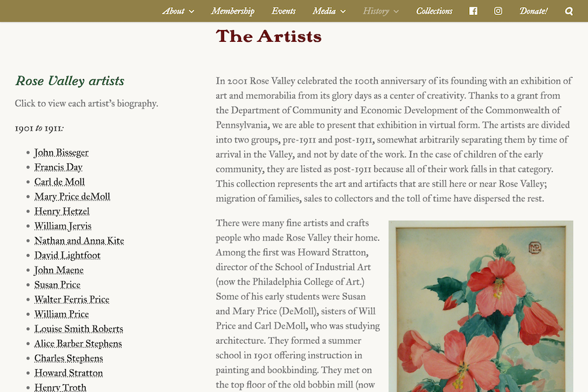The height and width of the screenshot is (392, 588).
Task: Open Nathan and Anna Kite biography
Action: pos(79,241)
